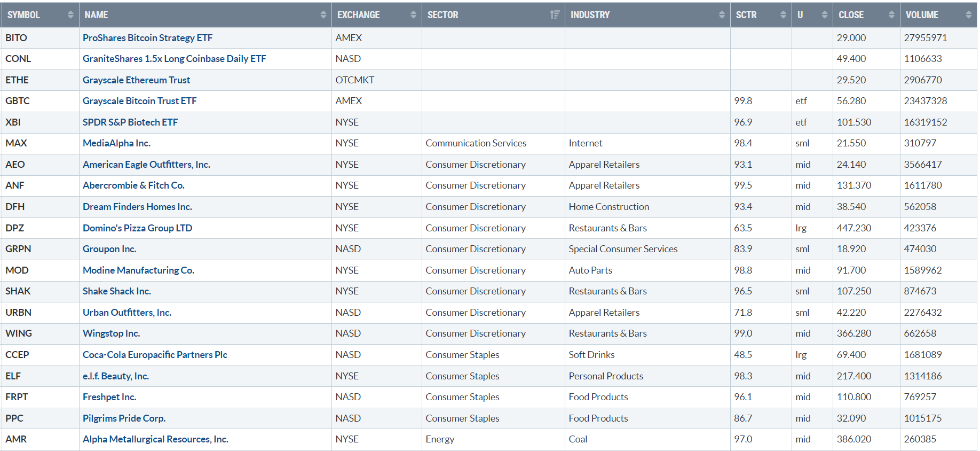Open the SPDR S&P Biotech ETF link

[130, 122]
